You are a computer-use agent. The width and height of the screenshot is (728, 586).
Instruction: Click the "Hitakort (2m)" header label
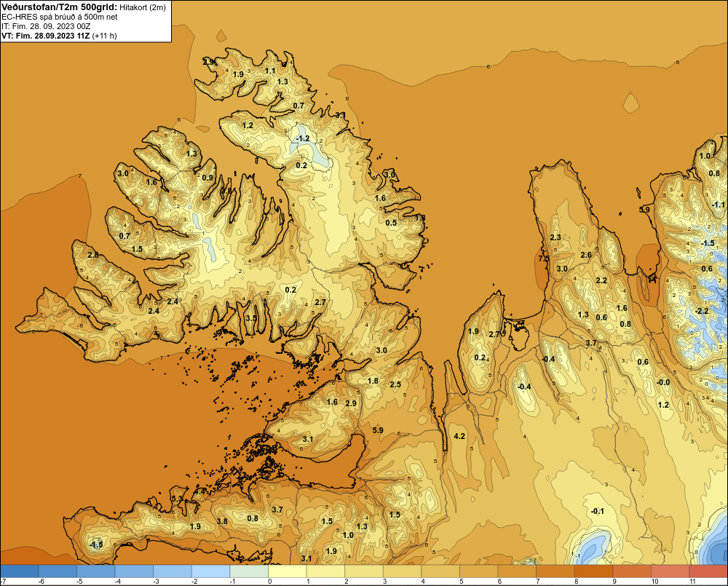point(143,7)
